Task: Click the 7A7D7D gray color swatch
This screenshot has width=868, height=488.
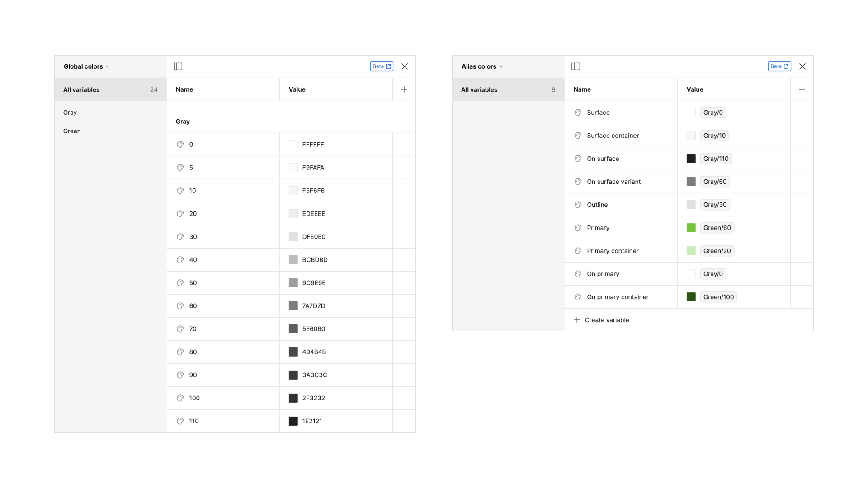Action: (x=293, y=306)
